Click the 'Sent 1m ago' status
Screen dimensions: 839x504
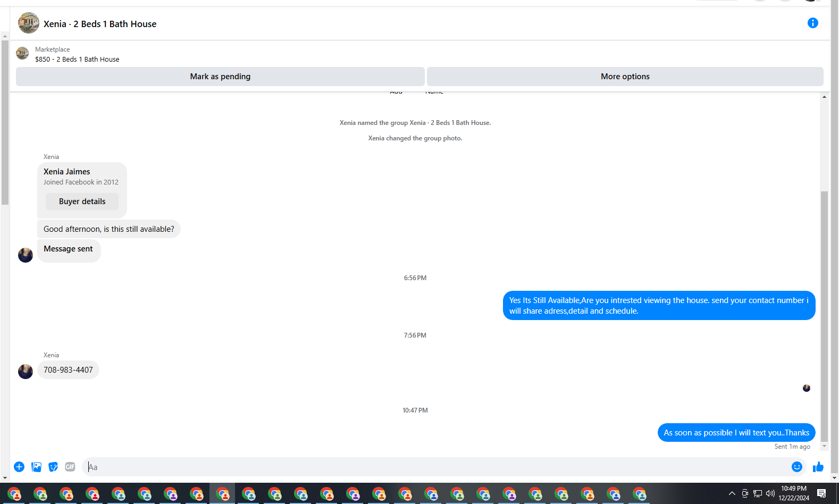(792, 447)
